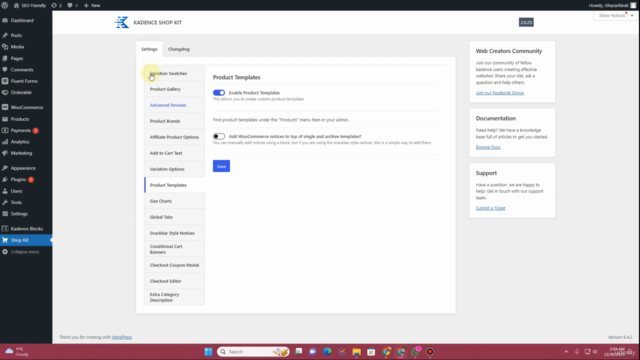Viewport: 640px width, 360px height.
Task: Click the Fluent Forms icon
Action: [5, 81]
